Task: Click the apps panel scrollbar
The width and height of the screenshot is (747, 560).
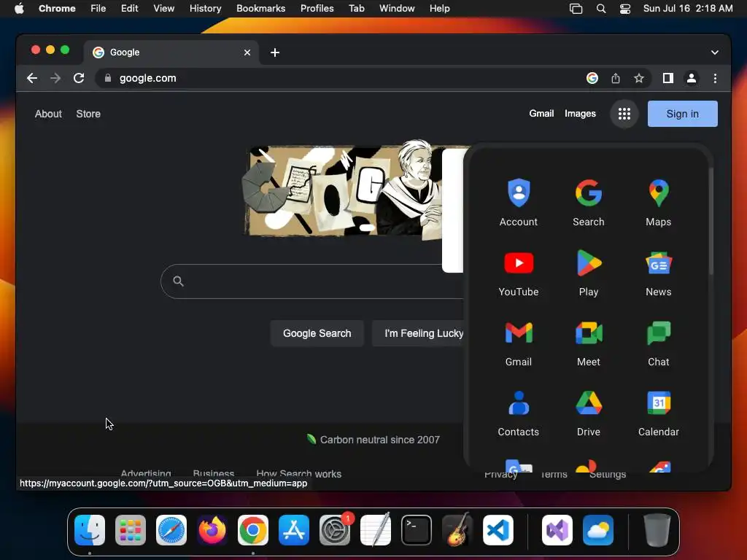Action: [711, 222]
